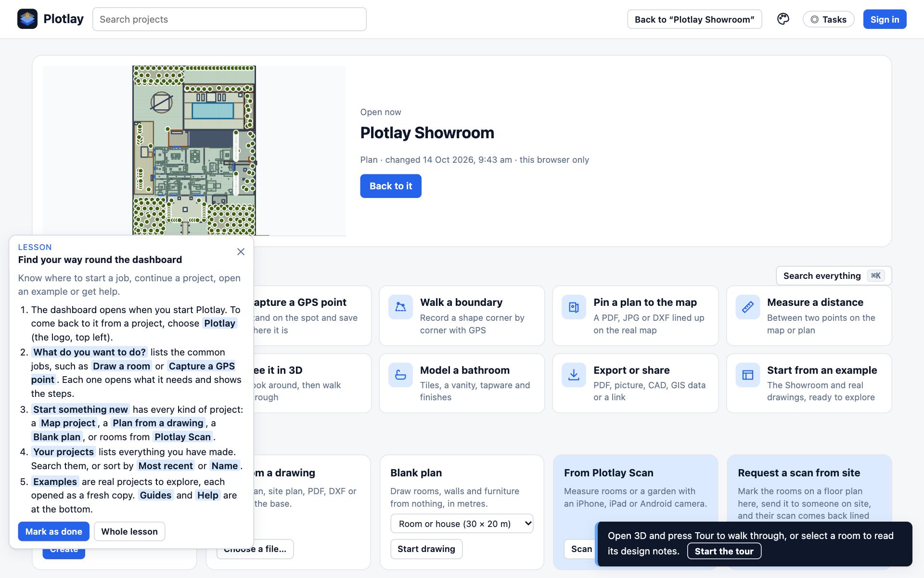Click the From Plotlay Scan heading
The height and width of the screenshot is (578, 924).
coord(608,473)
